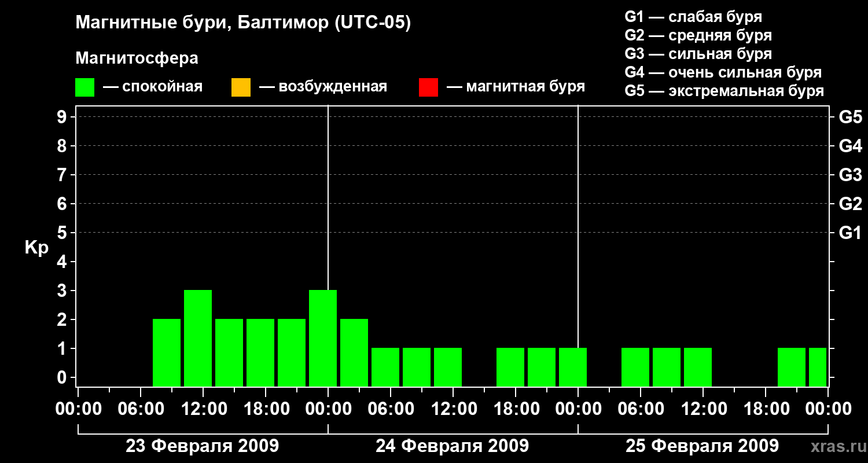
Task: Click the 'G2 — средняя буря' legend line
Action: tap(698, 35)
